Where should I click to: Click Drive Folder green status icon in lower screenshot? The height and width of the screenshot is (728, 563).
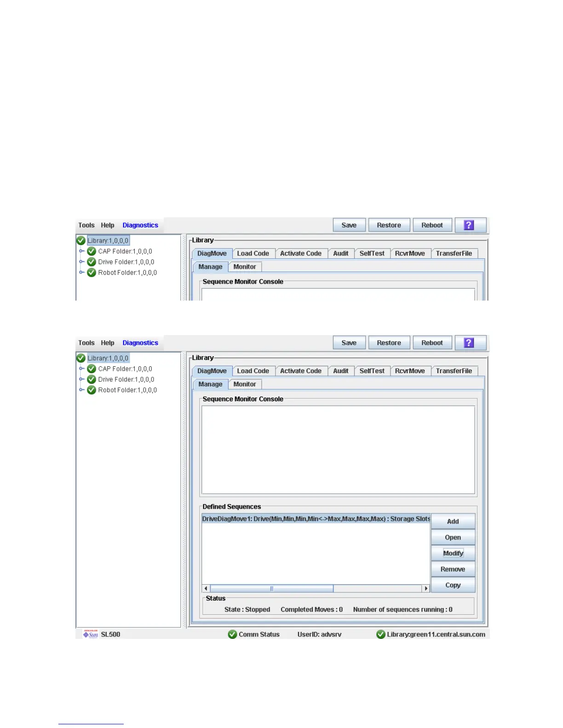click(x=92, y=379)
